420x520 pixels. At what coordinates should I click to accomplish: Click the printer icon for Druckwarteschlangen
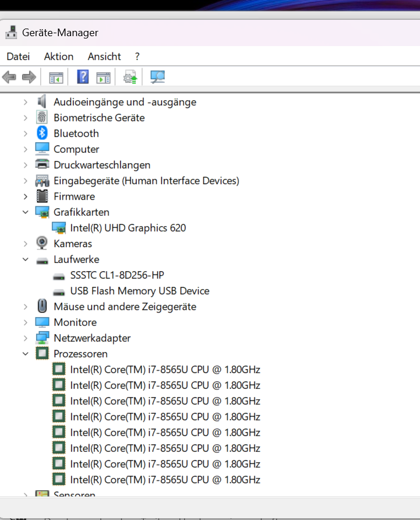tap(42, 164)
